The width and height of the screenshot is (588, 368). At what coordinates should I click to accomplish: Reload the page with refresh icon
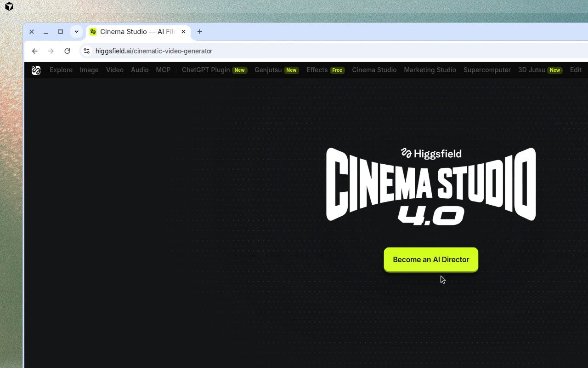pos(67,51)
